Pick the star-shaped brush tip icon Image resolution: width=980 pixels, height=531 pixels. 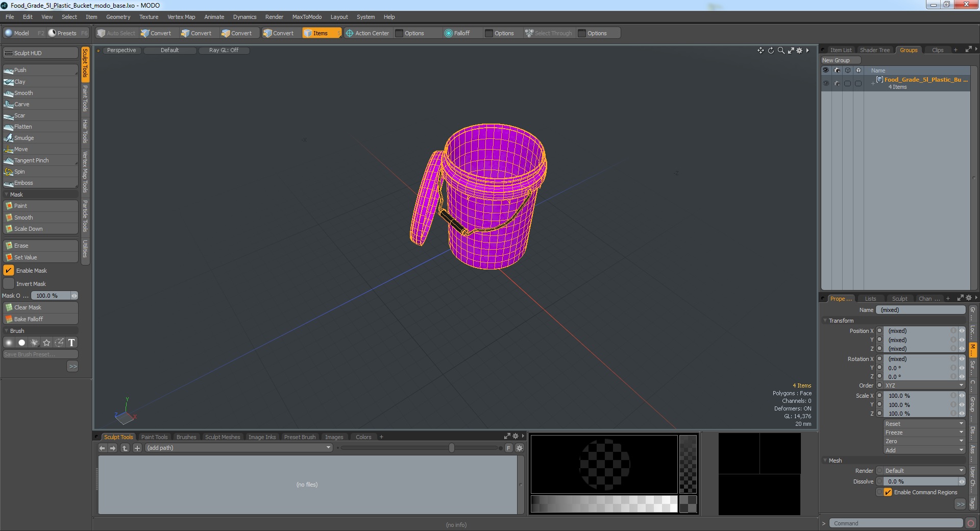(46, 343)
